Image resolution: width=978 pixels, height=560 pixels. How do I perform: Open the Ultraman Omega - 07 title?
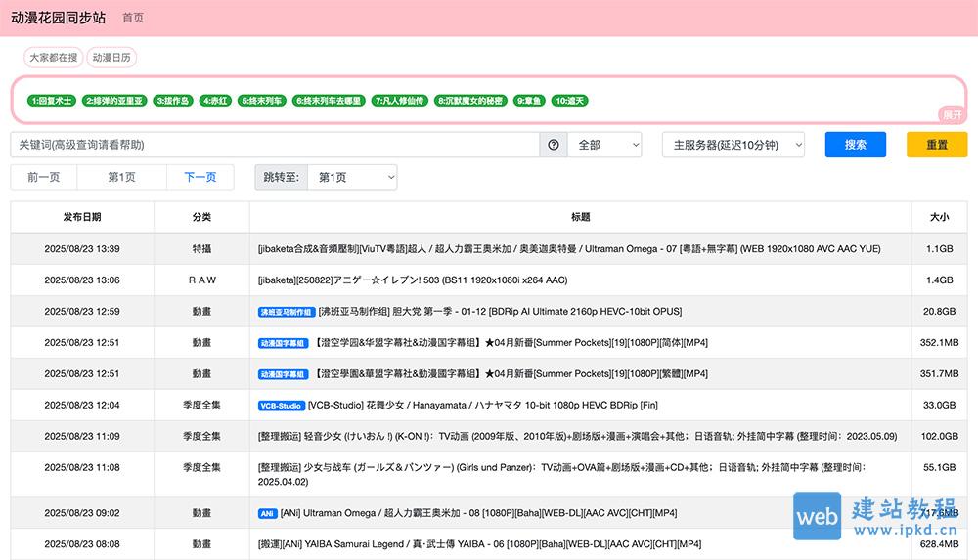click(569, 249)
